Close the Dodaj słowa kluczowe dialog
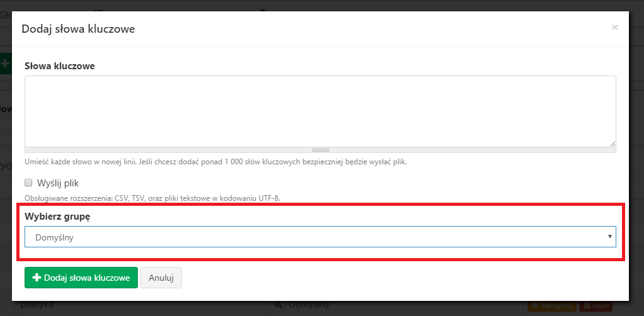Viewport: 644px width, 316px height. (614, 28)
